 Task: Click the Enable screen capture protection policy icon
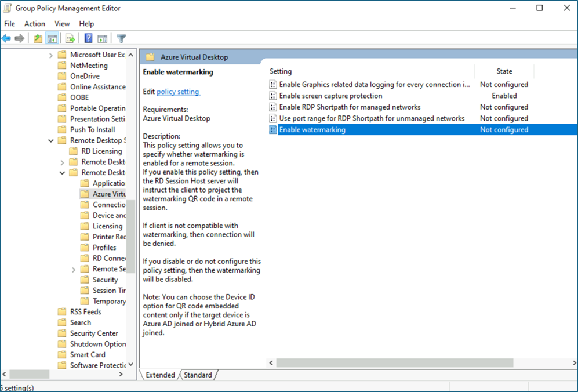[x=273, y=96]
